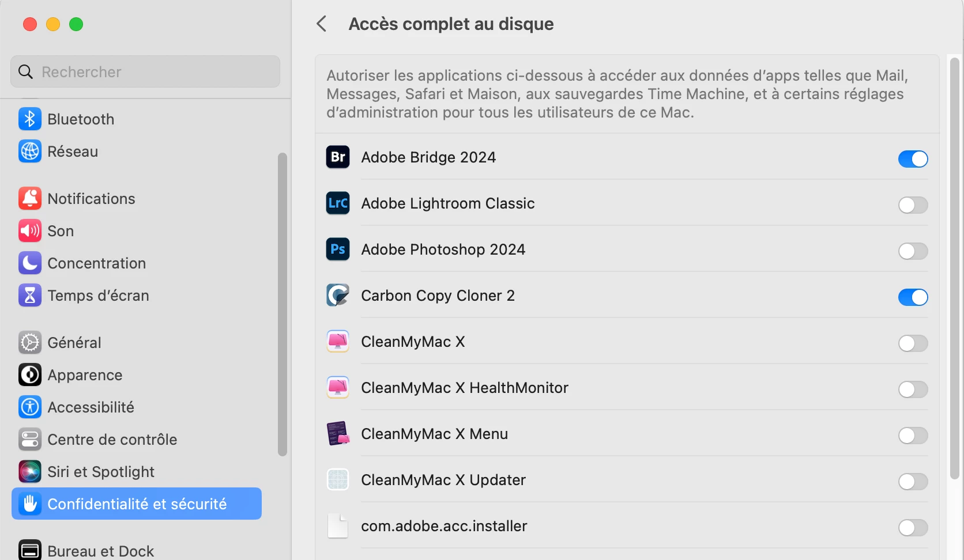This screenshot has width=964, height=560.
Task: Open Bureau et Dock label
Action: coord(100,551)
